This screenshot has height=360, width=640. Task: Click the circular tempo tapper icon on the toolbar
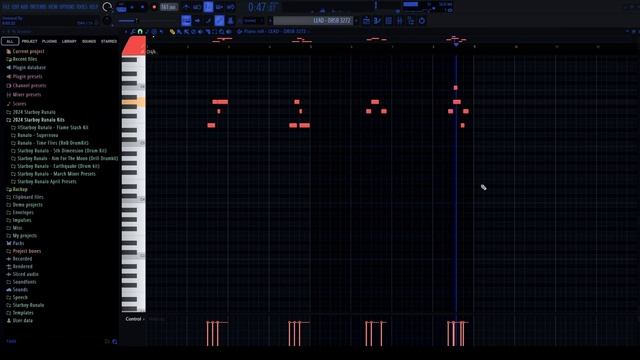pos(422,20)
